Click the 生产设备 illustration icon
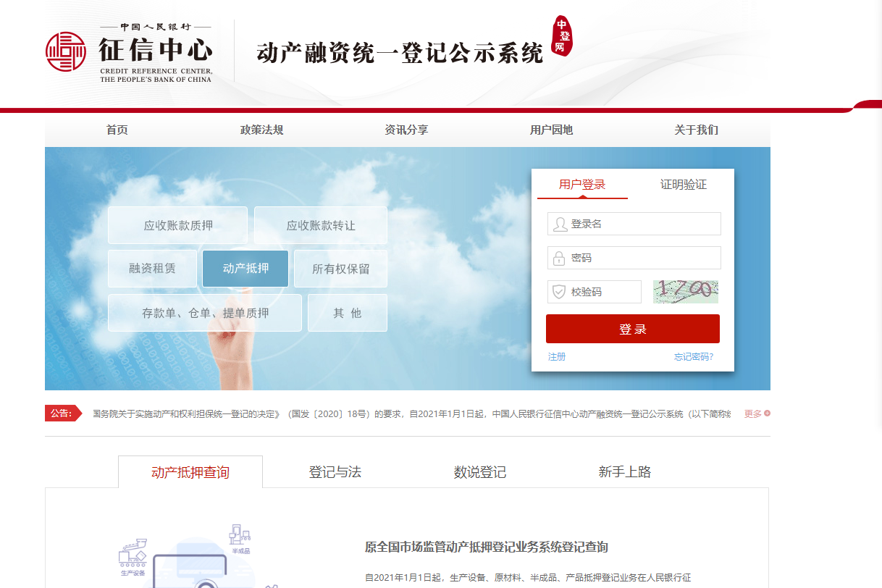This screenshot has height=588, width=882. click(x=133, y=557)
